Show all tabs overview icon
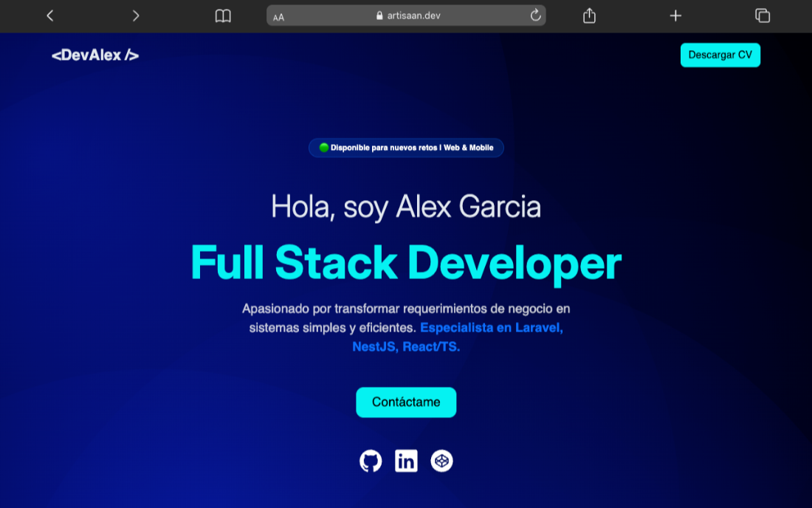Screen dimensions: 812x508 pyautogui.click(x=763, y=16)
